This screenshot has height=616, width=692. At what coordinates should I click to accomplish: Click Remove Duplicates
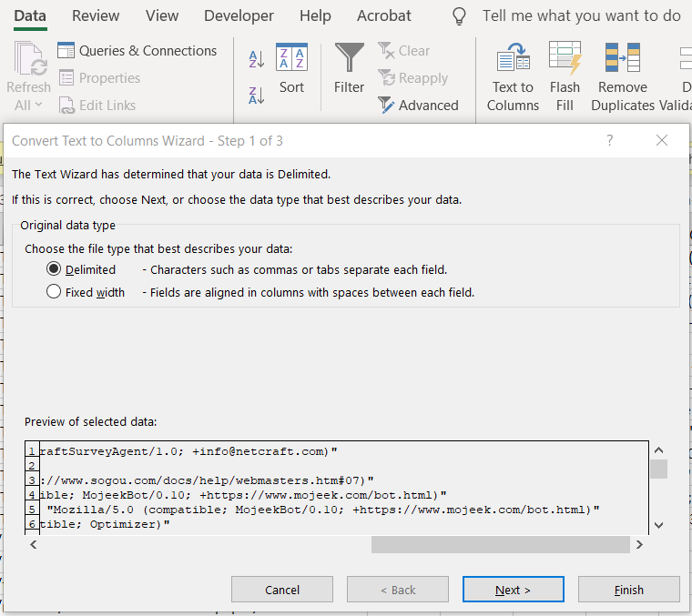point(622,77)
